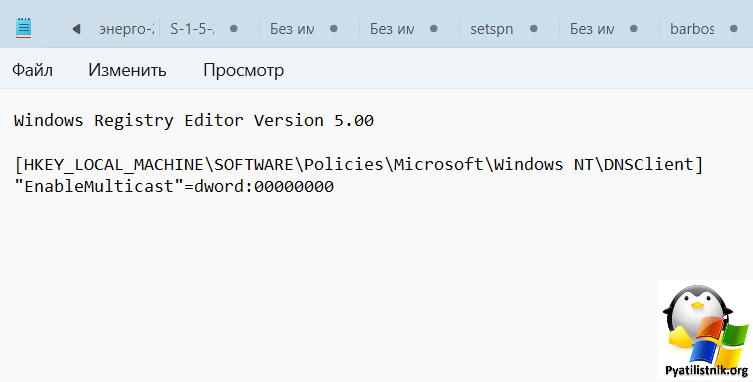Screen dimensions: 753x382
Task: Close the barbos tab via its dot indicator
Action: coord(733,29)
